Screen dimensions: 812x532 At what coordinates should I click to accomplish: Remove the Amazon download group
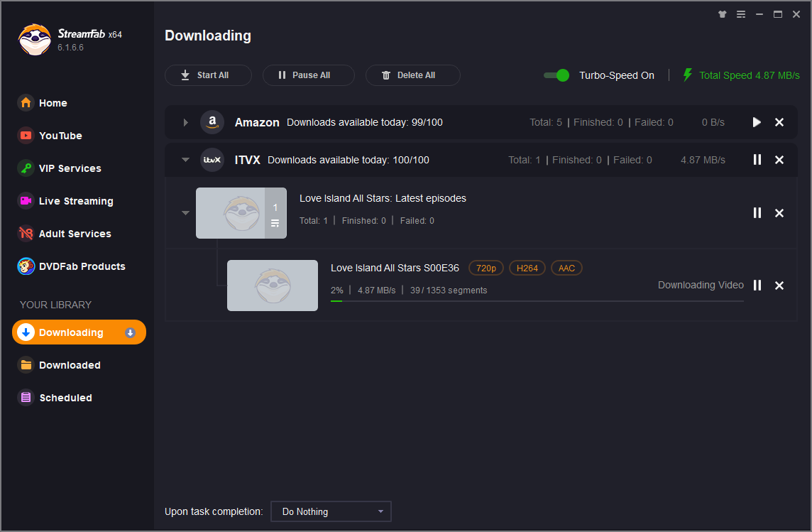[x=779, y=122]
